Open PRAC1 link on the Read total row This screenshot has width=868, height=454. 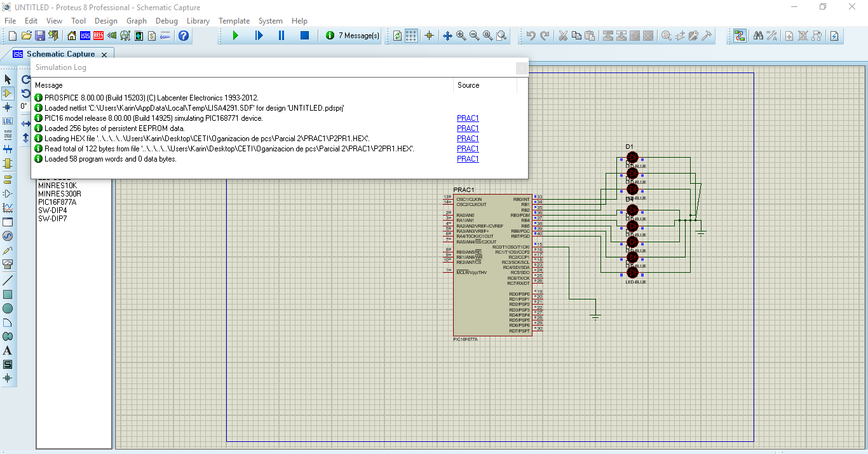468,149
